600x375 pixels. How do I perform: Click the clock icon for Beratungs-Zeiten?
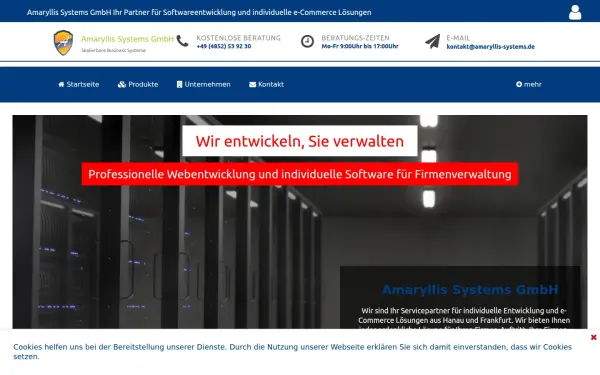tap(307, 41)
